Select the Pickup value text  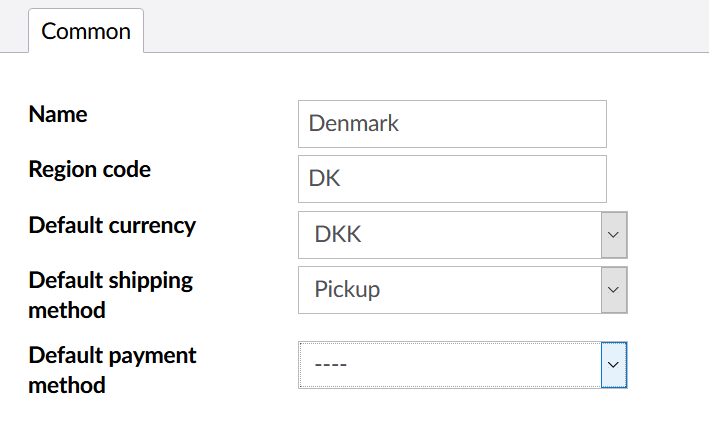pos(347,290)
